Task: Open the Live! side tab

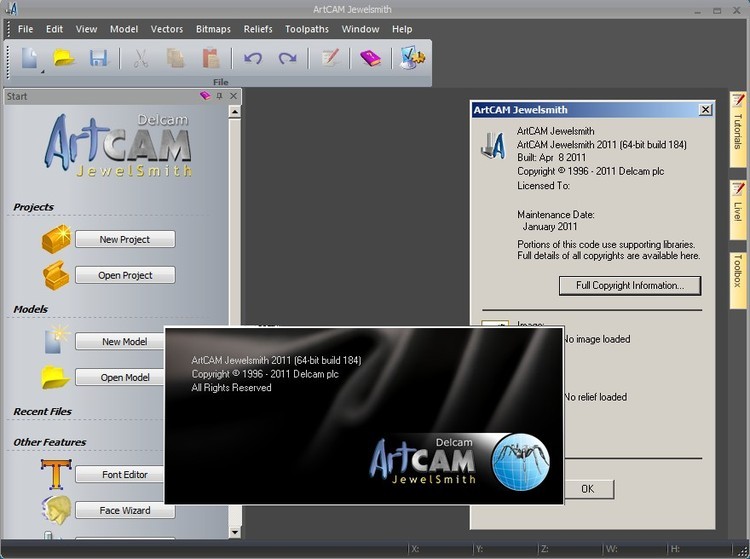Action: coord(738,209)
